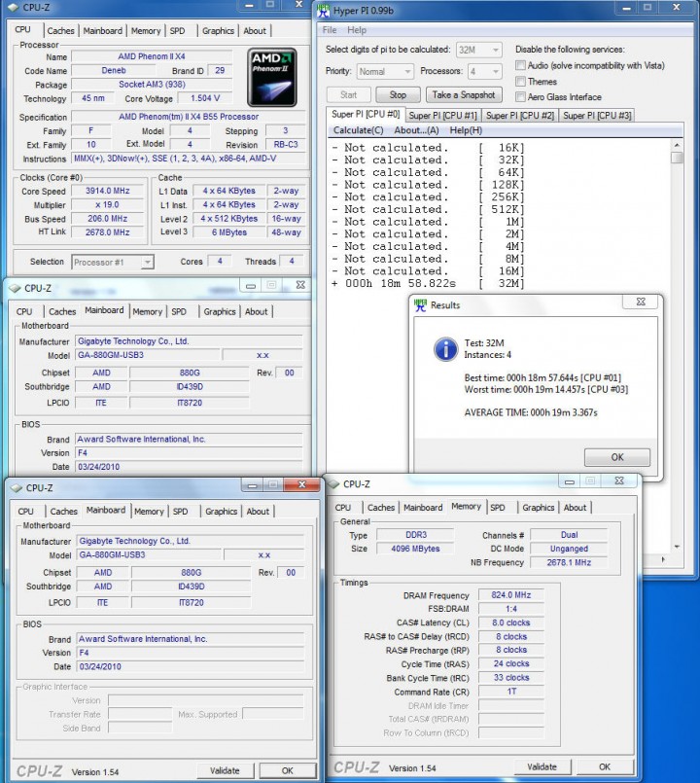Viewport: 700px width, 783px height.
Task: Switch to Super PI [CPU #1] tab
Action: point(443,116)
